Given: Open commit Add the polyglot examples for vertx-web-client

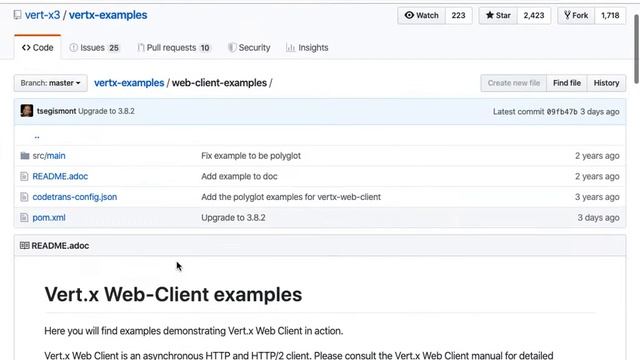Looking at the screenshot, I should pos(291,197).
